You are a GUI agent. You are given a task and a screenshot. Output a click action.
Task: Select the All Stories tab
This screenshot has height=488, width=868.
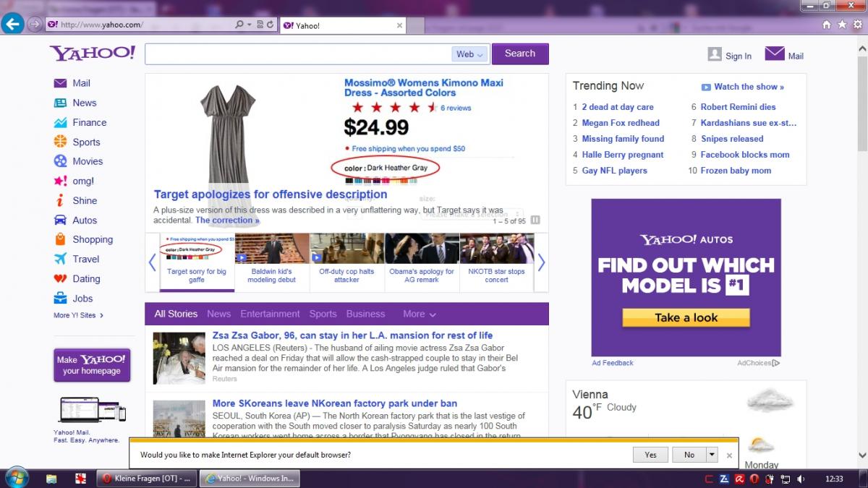click(176, 314)
